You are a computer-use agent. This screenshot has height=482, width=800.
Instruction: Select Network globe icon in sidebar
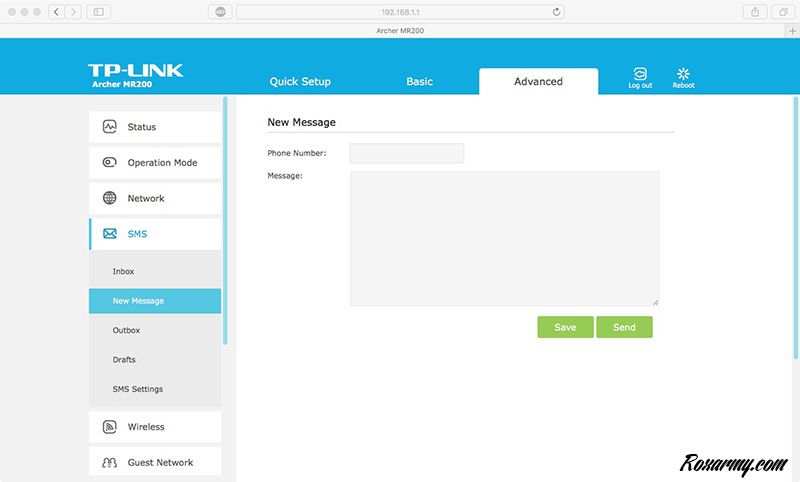click(x=110, y=198)
